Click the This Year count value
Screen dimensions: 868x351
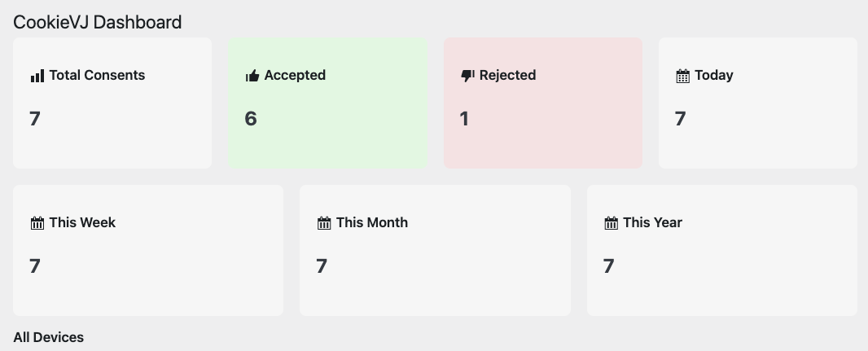(x=608, y=266)
